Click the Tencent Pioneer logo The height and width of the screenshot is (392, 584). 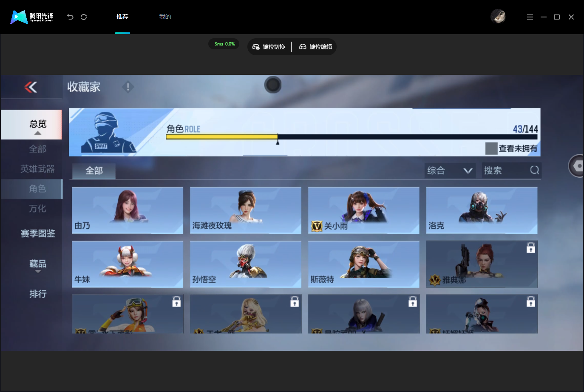(x=32, y=17)
